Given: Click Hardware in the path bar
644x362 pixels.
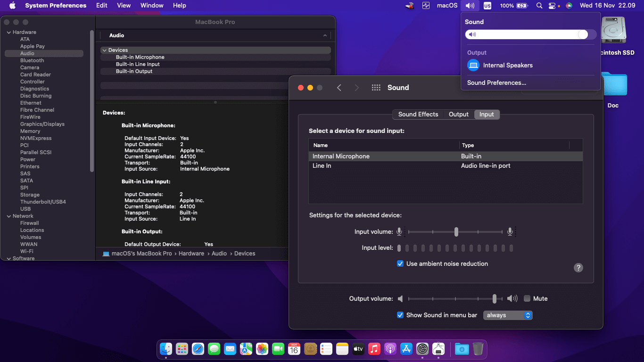Looking at the screenshot, I should (x=191, y=254).
